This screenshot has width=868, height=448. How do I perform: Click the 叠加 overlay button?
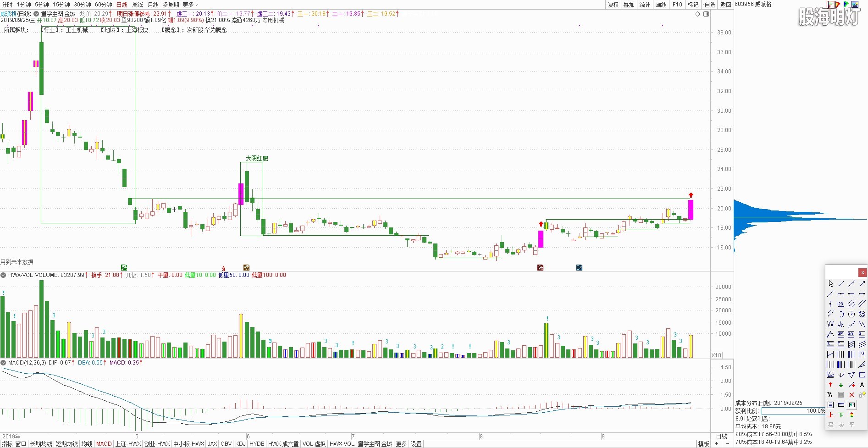(x=629, y=5)
